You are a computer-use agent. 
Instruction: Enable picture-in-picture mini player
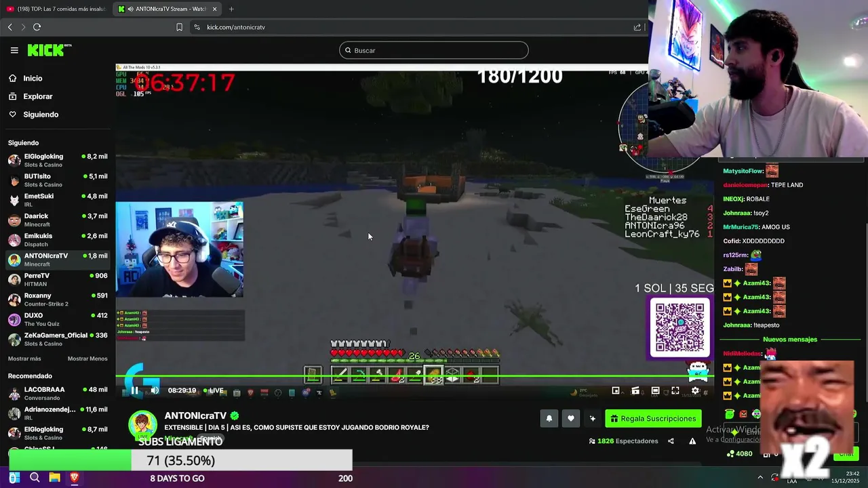pyautogui.click(x=616, y=390)
